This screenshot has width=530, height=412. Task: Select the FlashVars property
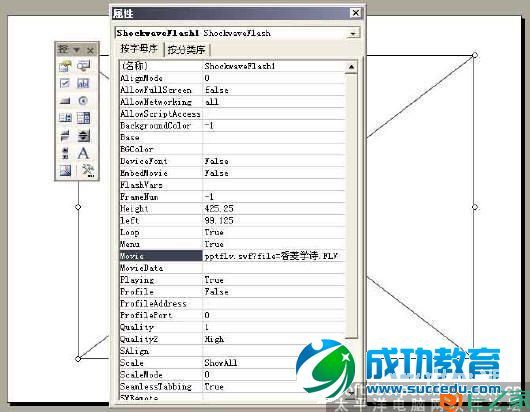[x=161, y=185]
